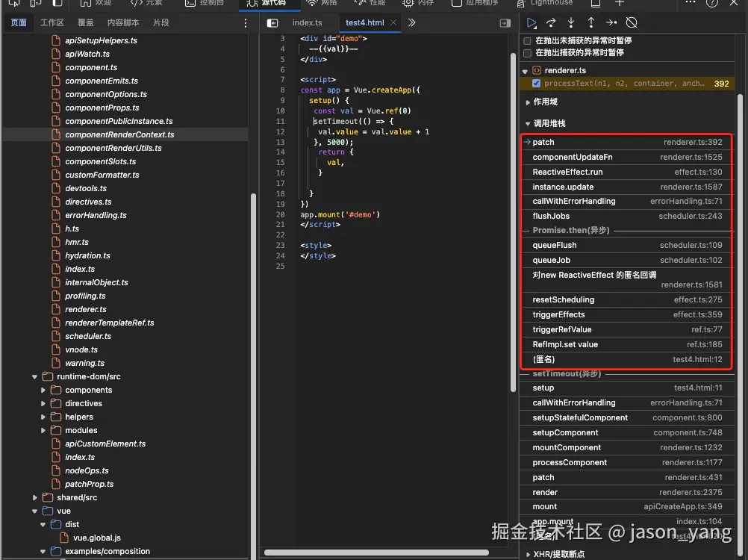
Task: Select the triggerRefValue stack frame
Action: click(x=627, y=329)
